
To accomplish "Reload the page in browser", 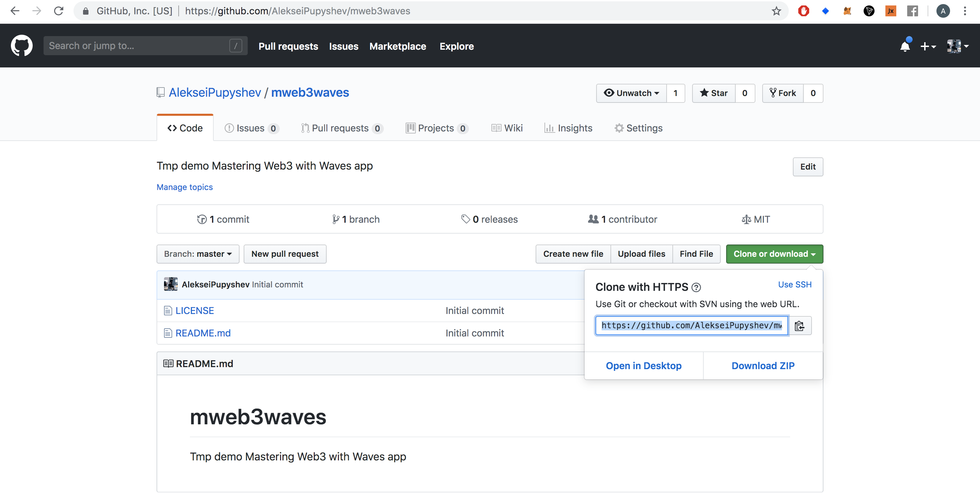I will (59, 11).
